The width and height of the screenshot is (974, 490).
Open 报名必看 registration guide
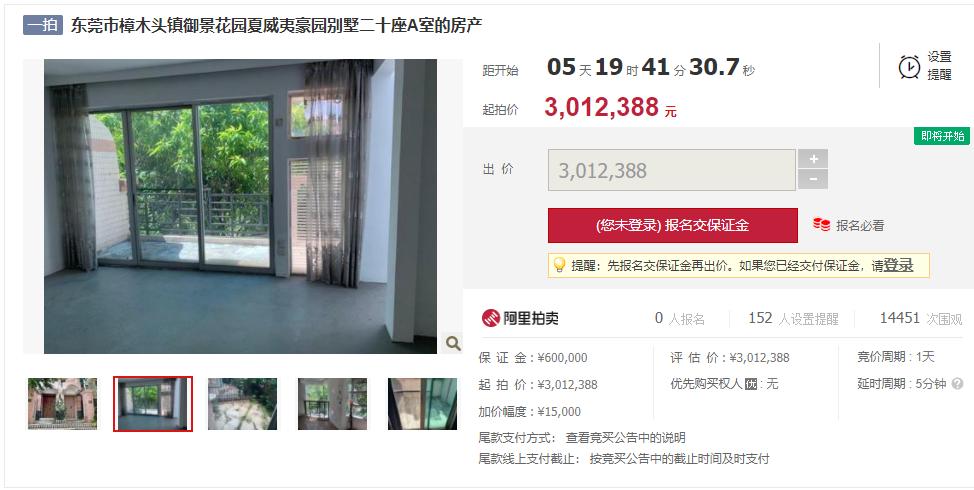[x=860, y=225]
